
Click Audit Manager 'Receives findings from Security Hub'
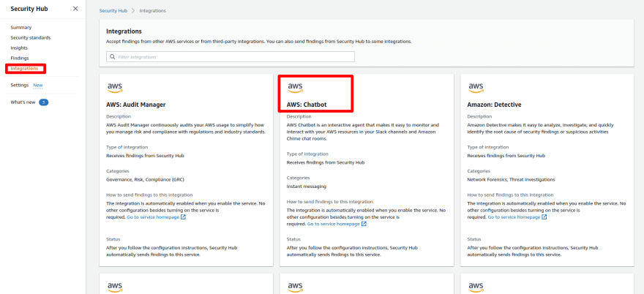pos(146,156)
